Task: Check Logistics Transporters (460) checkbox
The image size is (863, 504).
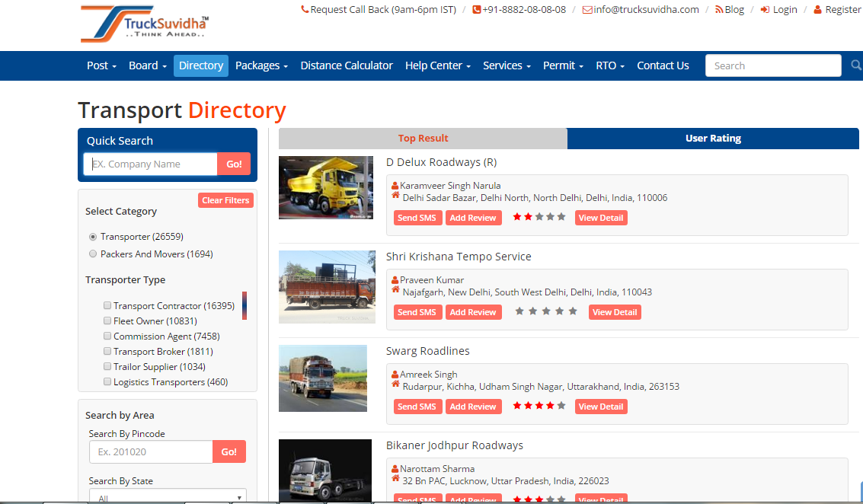Action: [x=107, y=381]
